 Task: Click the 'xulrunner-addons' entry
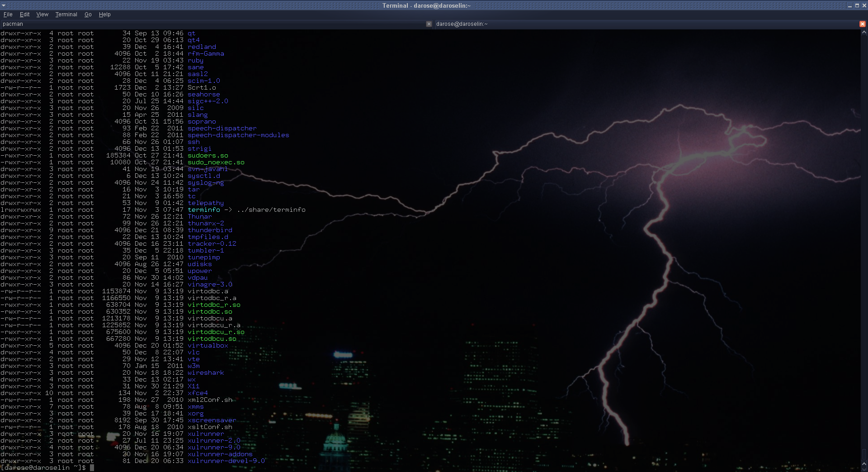pyautogui.click(x=220, y=454)
